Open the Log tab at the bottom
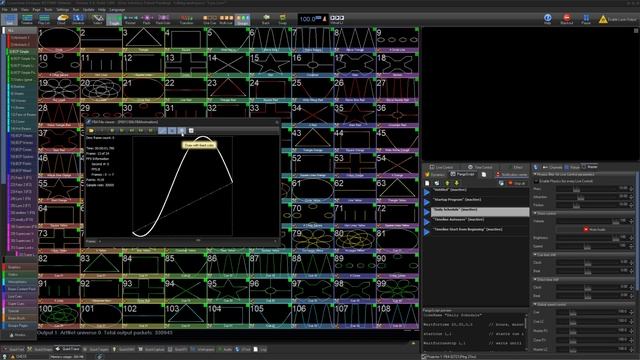The image size is (640, 360). coord(260,349)
